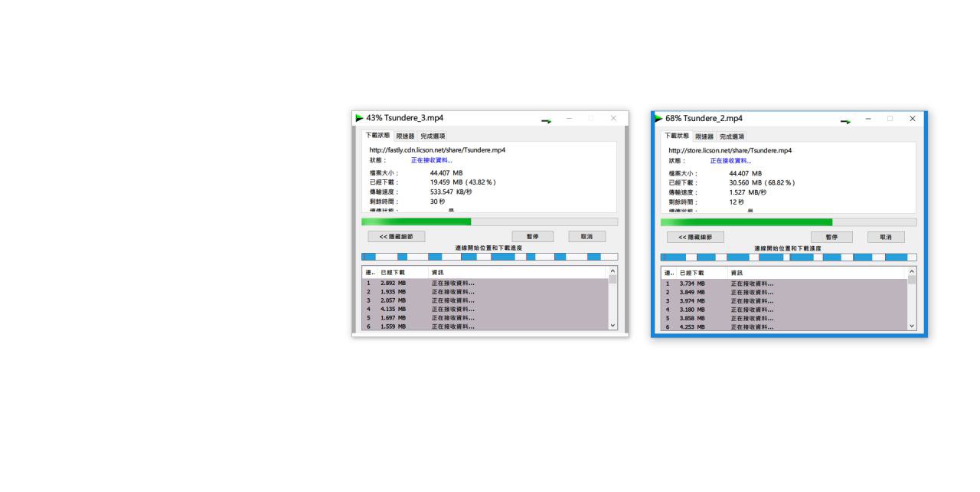Click the 19.459 MB (43.82 %) downloaded value
The image size is (980, 492).
463,182
